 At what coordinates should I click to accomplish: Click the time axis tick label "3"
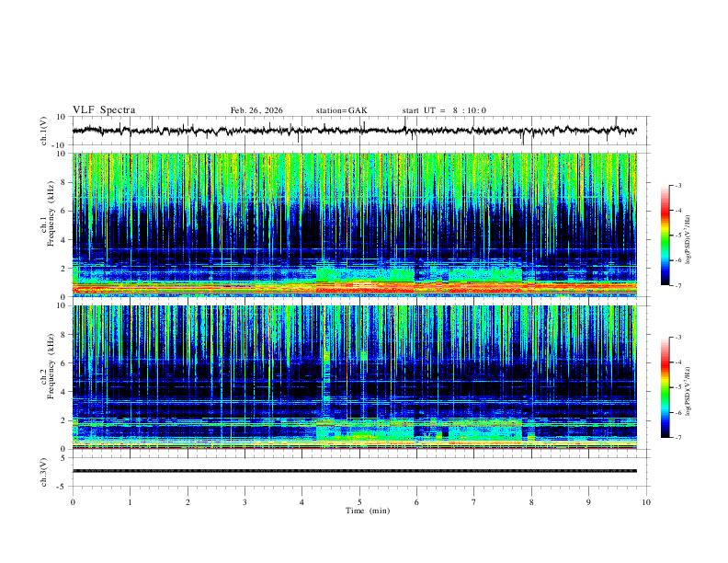245,502
